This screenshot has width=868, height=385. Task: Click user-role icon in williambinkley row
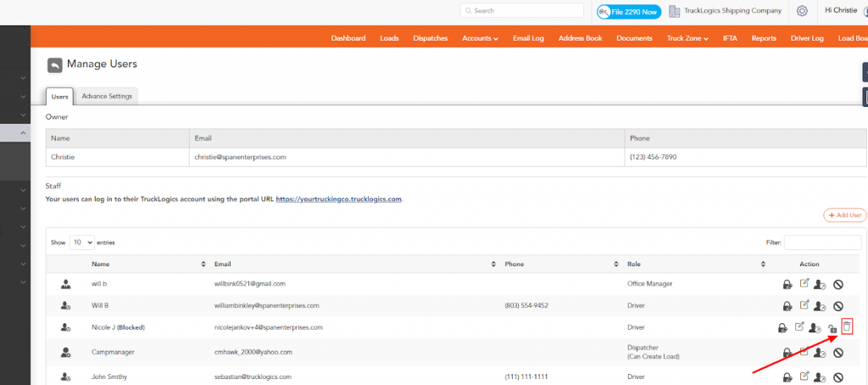tap(820, 306)
